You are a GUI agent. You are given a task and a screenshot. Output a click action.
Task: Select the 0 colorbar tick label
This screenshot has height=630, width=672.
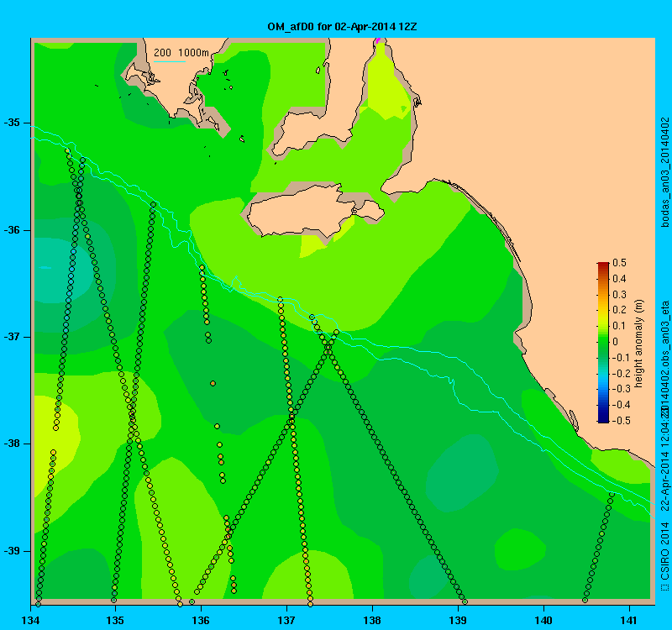[x=616, y=342]
